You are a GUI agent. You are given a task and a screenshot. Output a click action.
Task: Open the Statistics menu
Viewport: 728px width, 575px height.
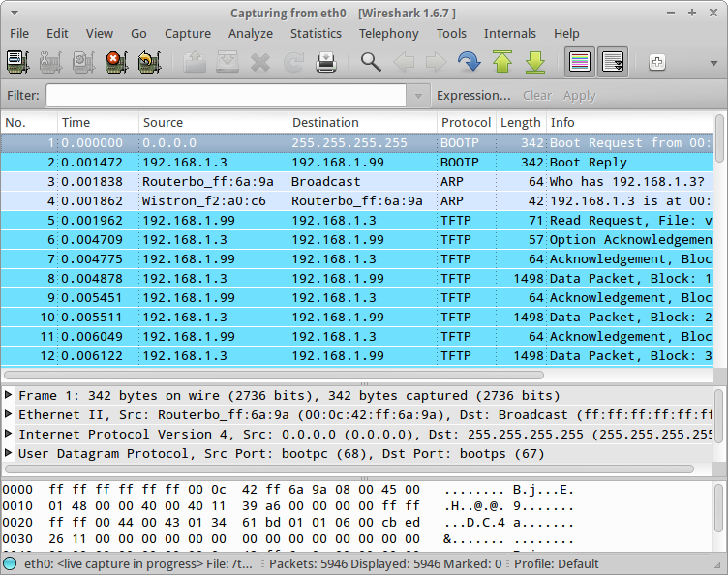tap(316, 34)
